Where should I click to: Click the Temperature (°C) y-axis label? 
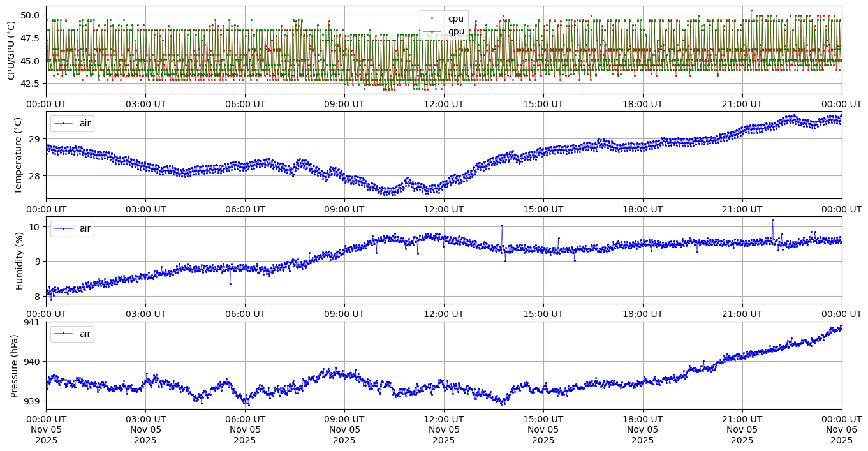18,156
